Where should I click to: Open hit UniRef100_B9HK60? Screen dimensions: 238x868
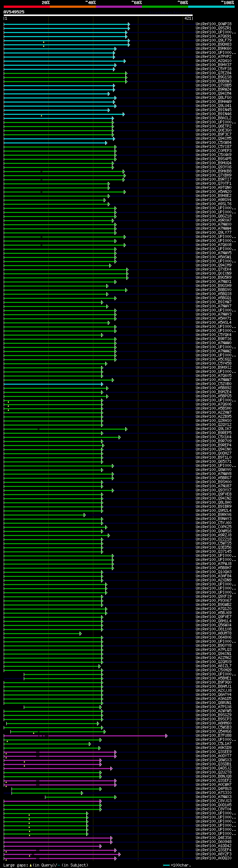tap(213, 49)
